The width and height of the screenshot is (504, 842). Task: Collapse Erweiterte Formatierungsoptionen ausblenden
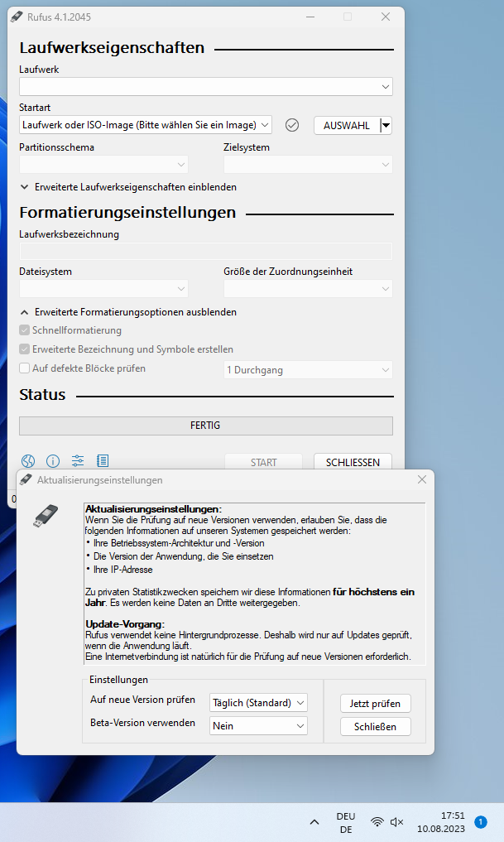[x=129, y=312]
